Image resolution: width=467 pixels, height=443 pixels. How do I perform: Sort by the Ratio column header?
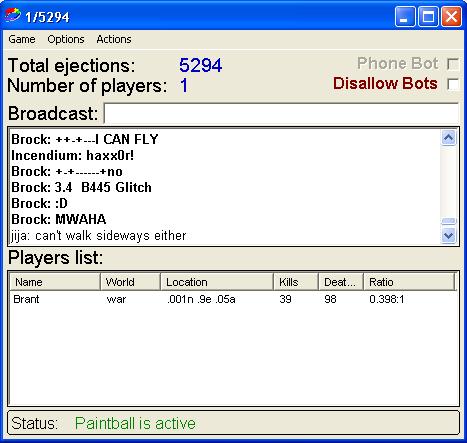pos(409,282)
